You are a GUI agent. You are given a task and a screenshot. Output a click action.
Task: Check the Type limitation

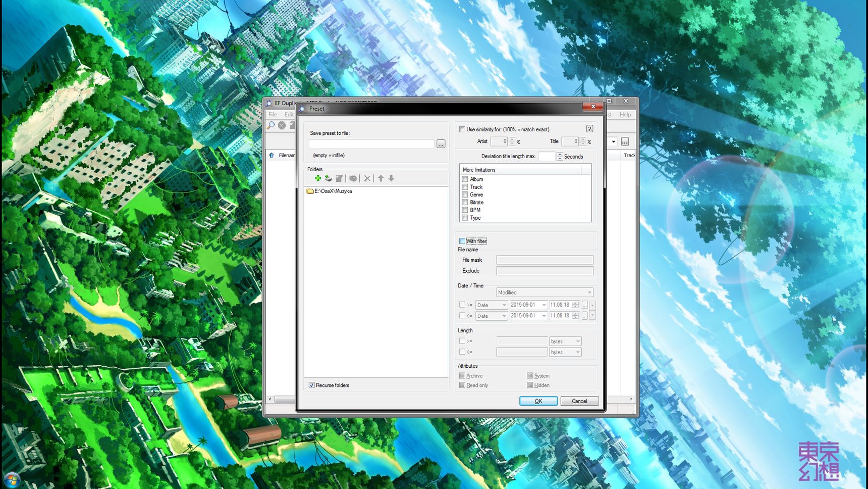(465, 218)
